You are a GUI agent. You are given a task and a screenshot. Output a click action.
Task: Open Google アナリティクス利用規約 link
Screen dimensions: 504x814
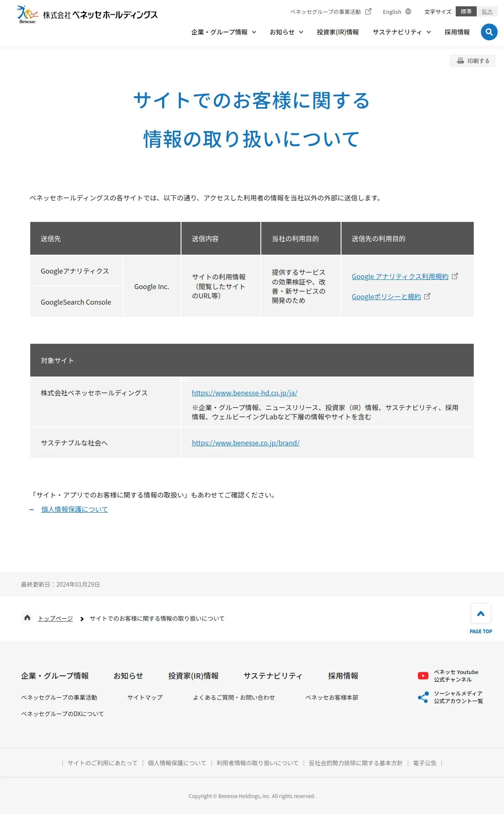pos(400,277)
